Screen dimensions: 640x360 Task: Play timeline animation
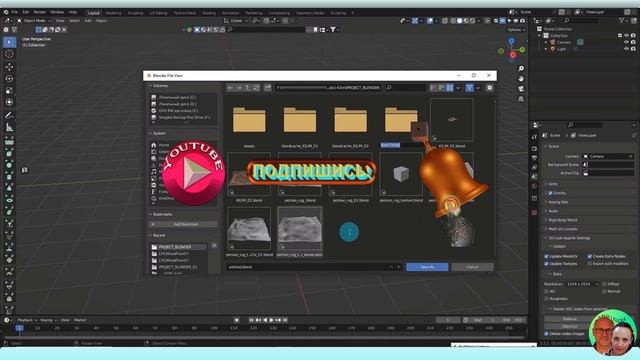coord(271,320)
